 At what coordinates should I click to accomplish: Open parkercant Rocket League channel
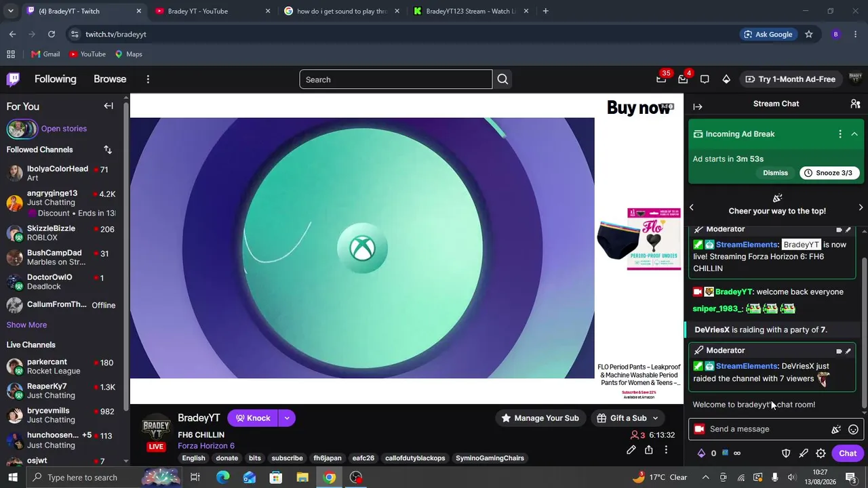tap(62, 367)
